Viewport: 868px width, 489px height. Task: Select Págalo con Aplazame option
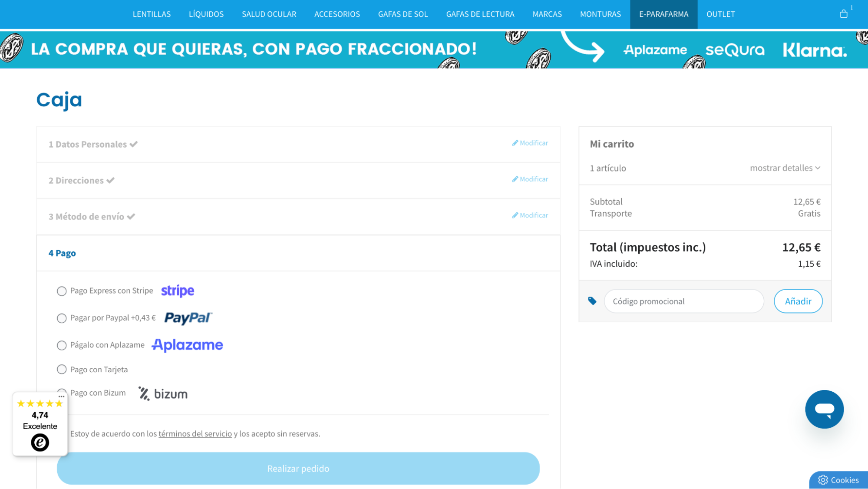tap(62, 345)
